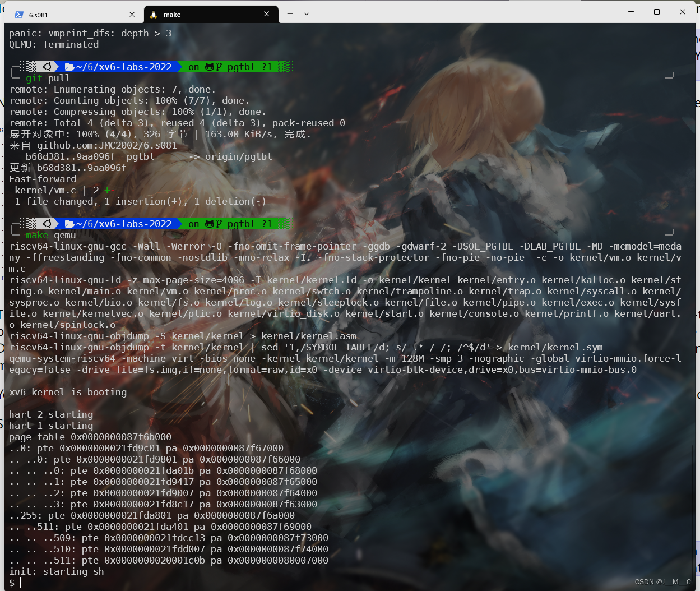Click 'panic: vmprint_dfs: depth > 3' line
Viewport: 700px width, 591px height.
(x=90, y=33)
